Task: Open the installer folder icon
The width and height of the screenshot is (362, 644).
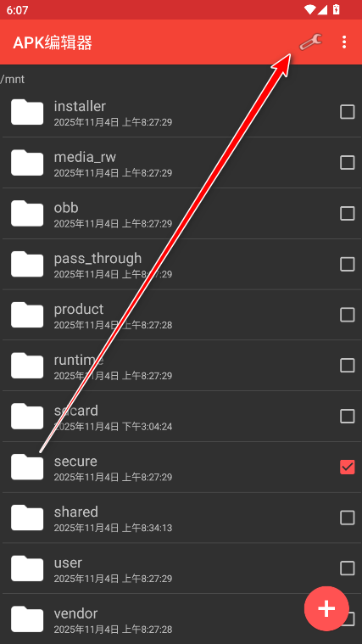Action: (27, 112)
